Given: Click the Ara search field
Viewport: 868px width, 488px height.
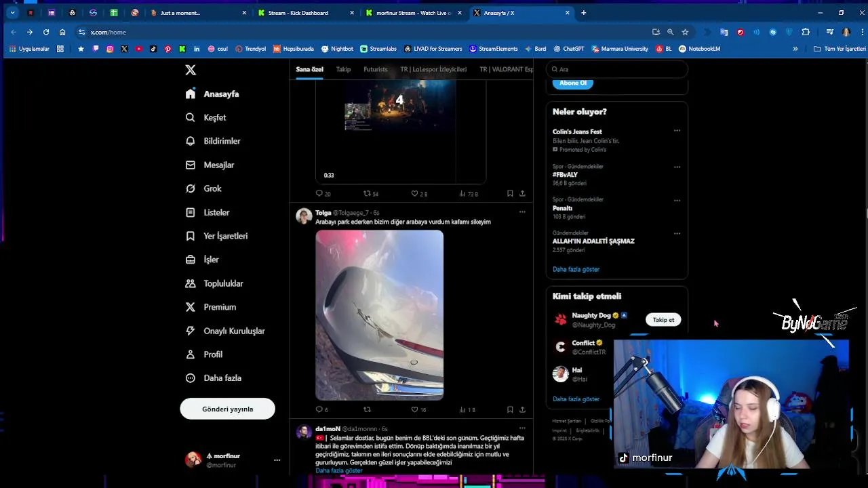Looking at the screenshot, I should 617,69.
